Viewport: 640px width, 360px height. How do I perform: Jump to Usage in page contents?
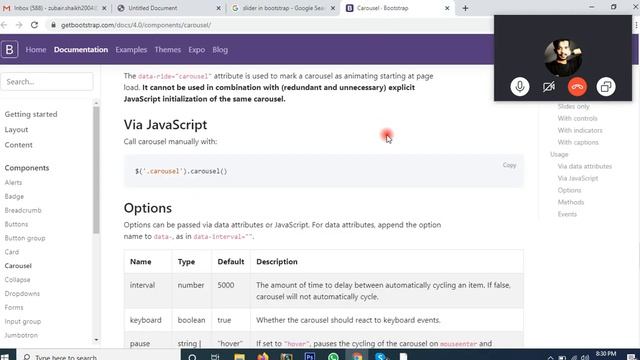559,154
